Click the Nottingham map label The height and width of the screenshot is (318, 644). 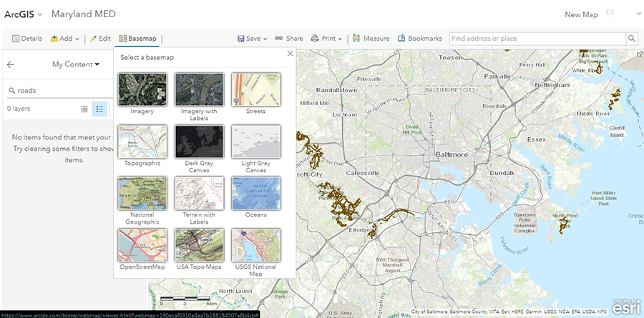tap(552, 85)
